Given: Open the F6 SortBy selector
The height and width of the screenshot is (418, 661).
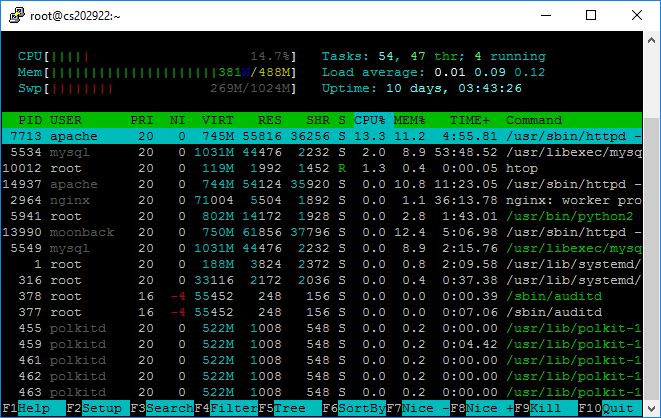Looking at the screenshot, I should [x=358, y=409].
